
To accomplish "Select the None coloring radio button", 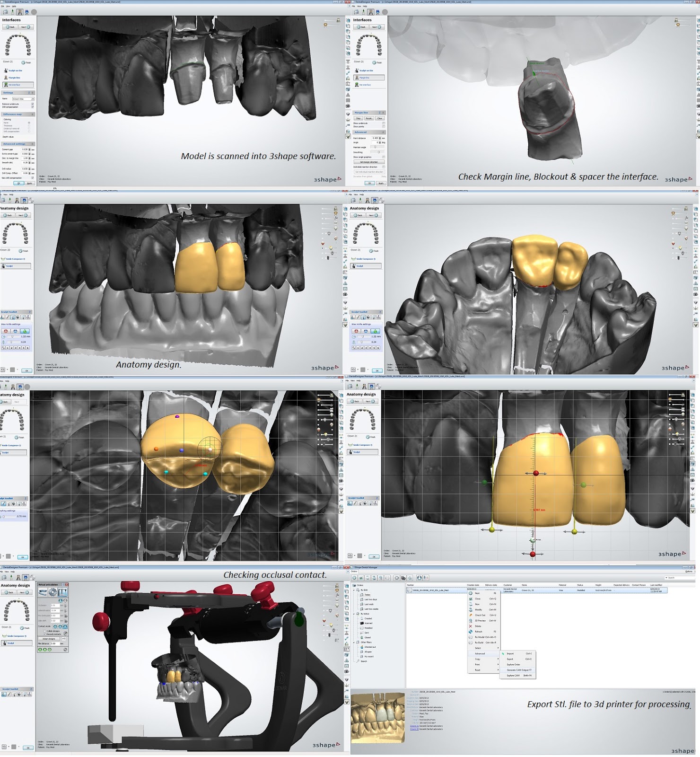I will click(x=29, y=123).
